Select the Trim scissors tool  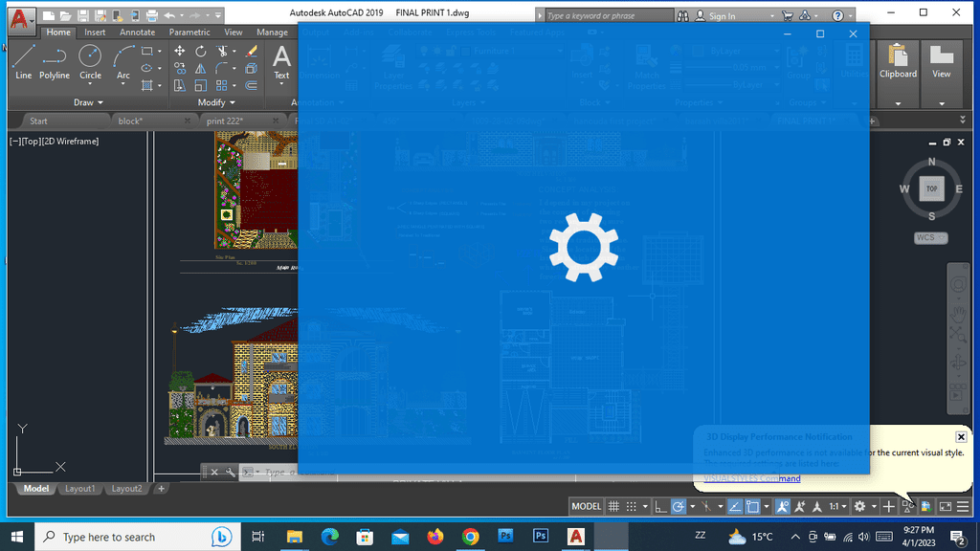pos(222,52)
